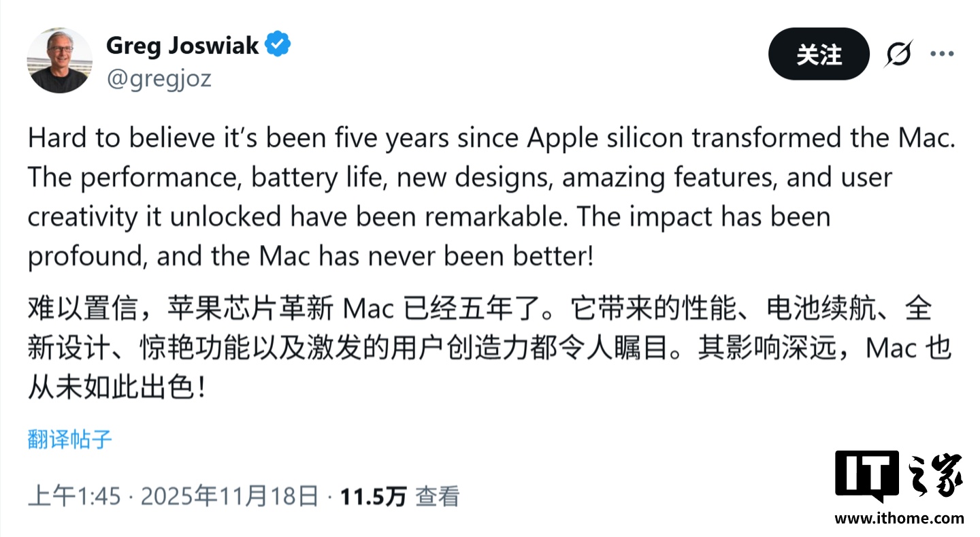Select the @gregjoz handle

(160, 79)
